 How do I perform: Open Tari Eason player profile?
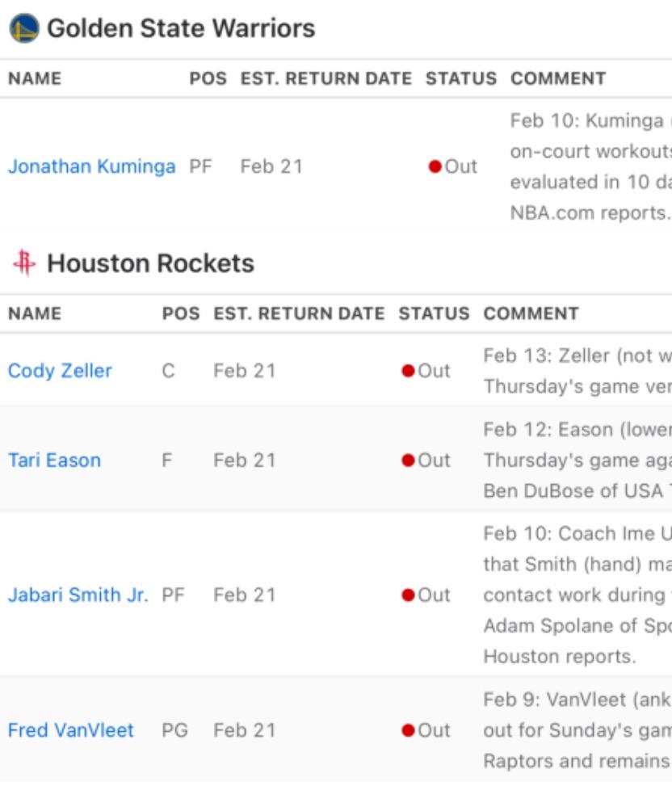pos(55,460)
